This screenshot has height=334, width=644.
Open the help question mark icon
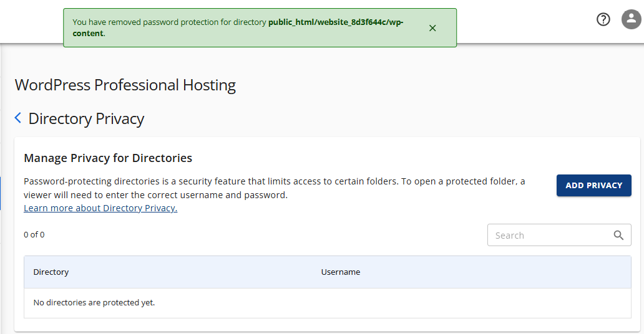pos(603,19)
